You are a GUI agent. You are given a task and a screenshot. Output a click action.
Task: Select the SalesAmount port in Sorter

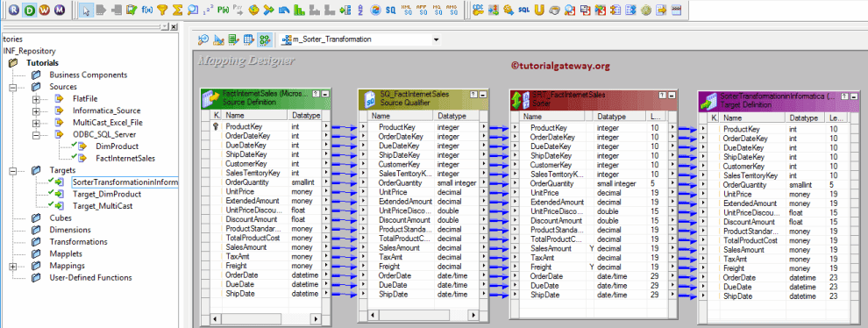tap(551, 249)
